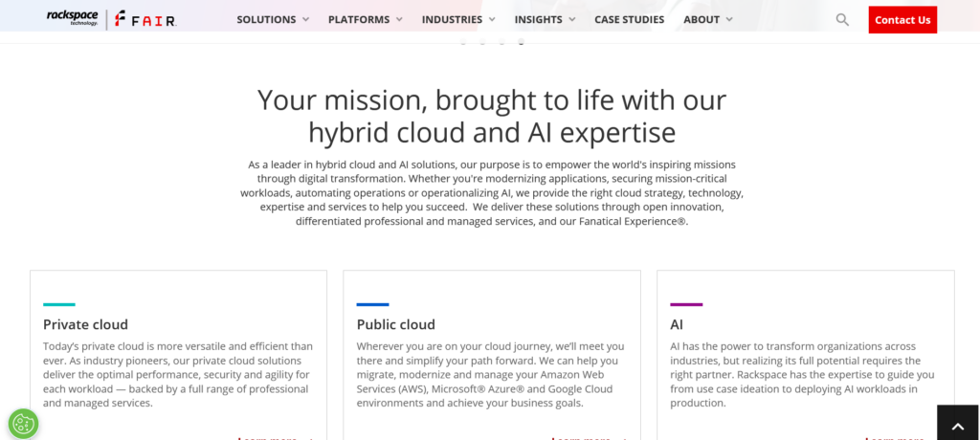This screenshot has height=440, width=980.
Task: Follow Learn more under Private cloud
Action: [x=271, y=438]
